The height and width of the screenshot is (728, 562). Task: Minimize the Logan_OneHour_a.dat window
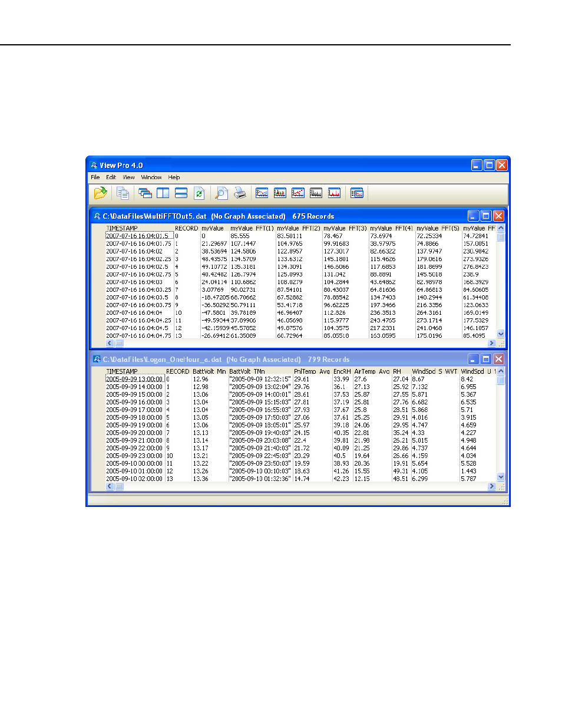(x=474, y=359)
